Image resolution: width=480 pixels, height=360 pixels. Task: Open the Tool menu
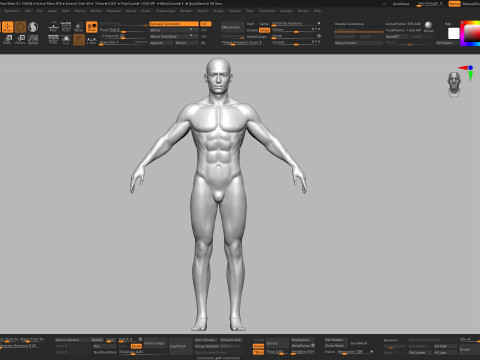[250, 11]
